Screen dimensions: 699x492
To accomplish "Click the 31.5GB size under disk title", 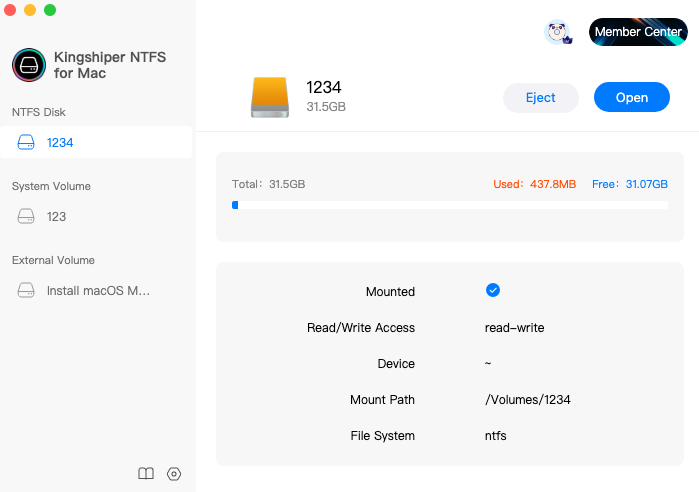I will (x=326, y=107).
